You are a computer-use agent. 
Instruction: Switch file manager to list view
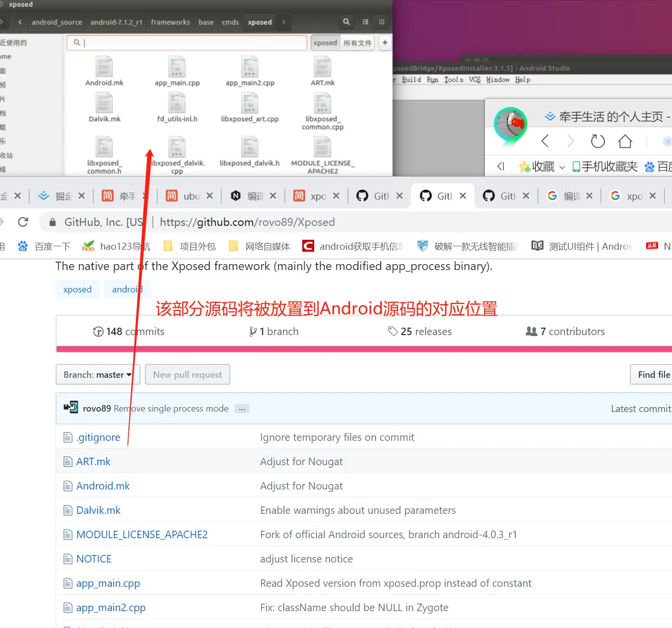tap(365, 22)
